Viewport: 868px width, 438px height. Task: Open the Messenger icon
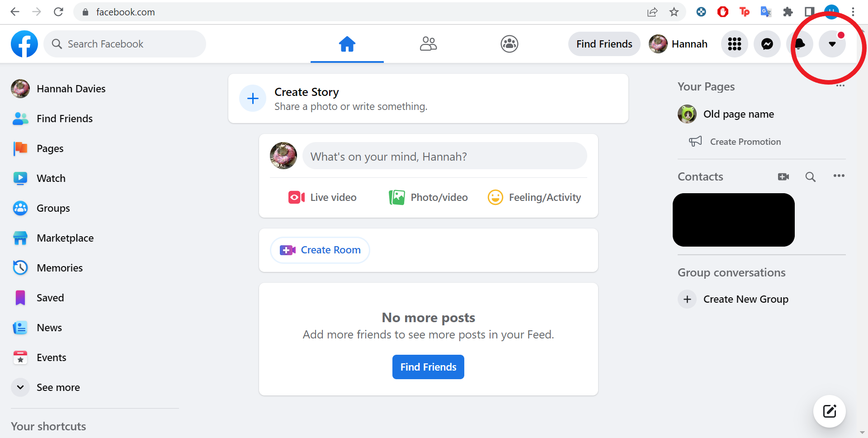pos(767,44)
